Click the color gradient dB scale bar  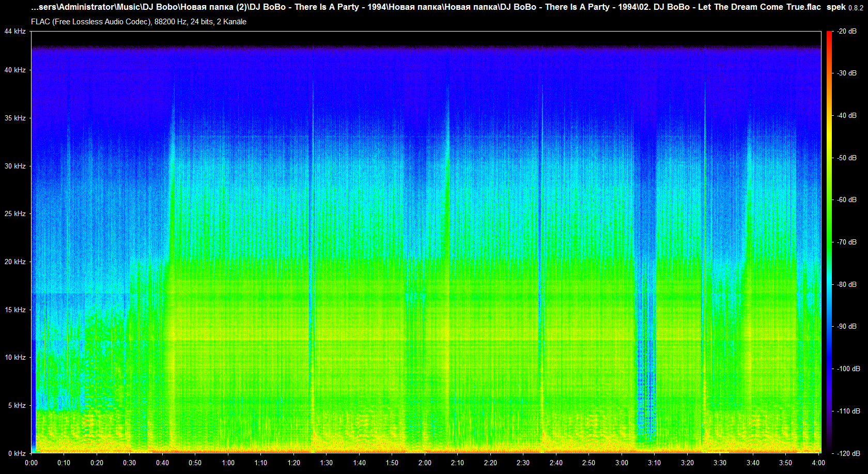point(829,242)
